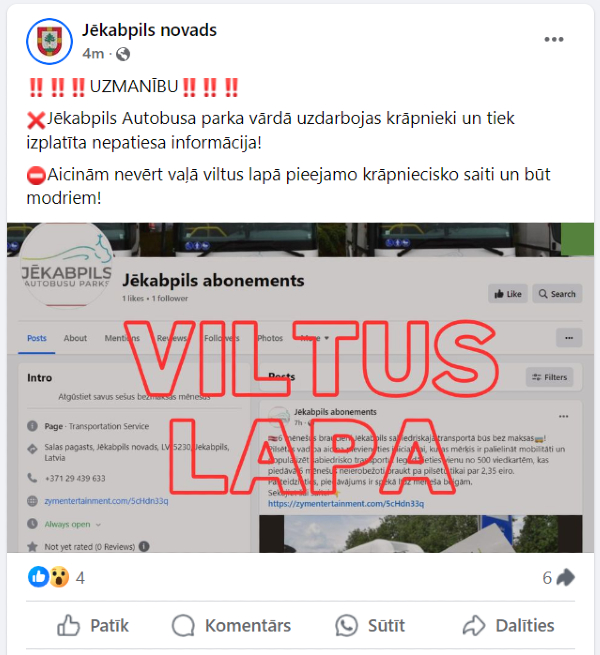600x655 pixels.
Task: Click the 4m post timestamp
Action: (93, 54)
